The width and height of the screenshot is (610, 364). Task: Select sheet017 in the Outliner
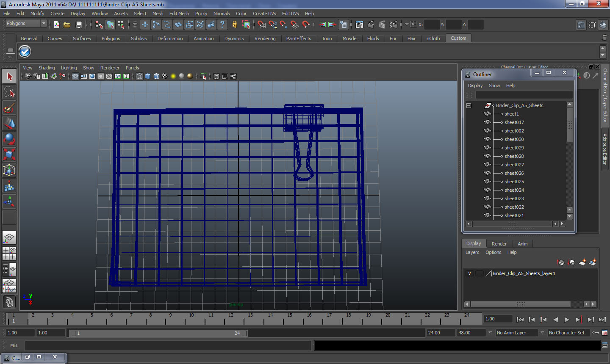514,122
